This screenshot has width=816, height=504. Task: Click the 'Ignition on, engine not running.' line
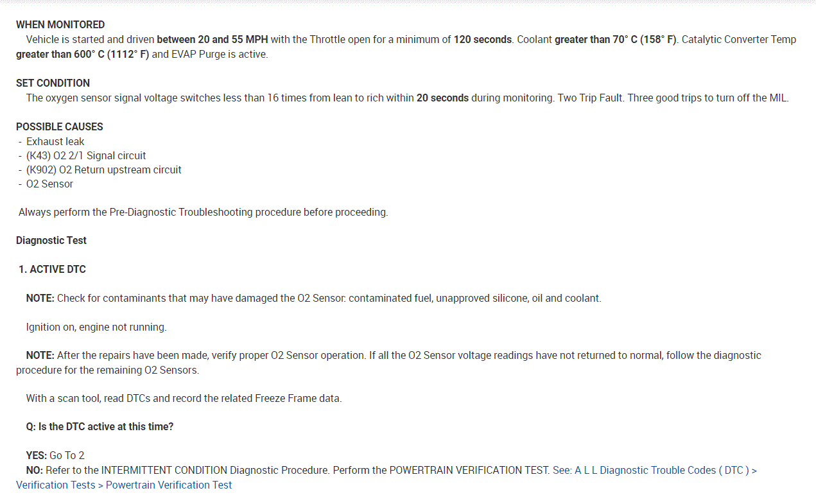point(96,327)
